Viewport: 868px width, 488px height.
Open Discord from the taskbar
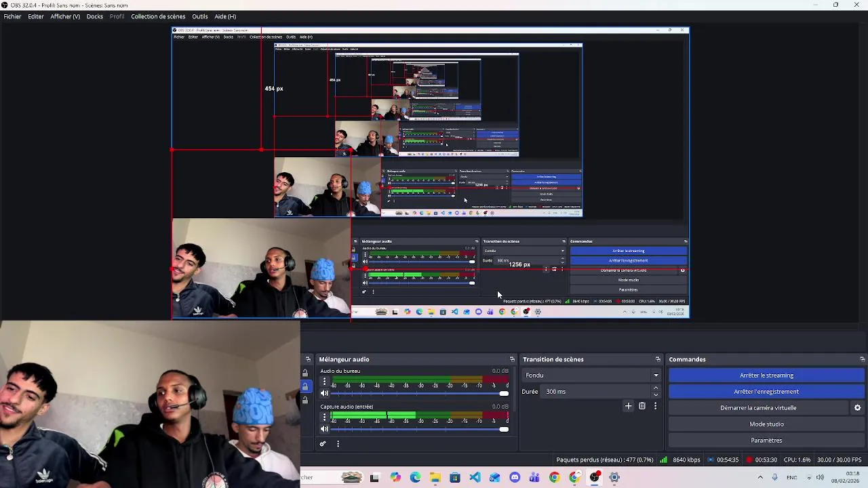515,478
